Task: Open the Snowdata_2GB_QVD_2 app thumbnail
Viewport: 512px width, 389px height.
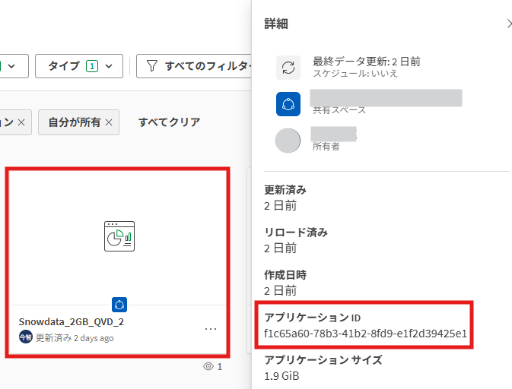Action: (119, 236)
